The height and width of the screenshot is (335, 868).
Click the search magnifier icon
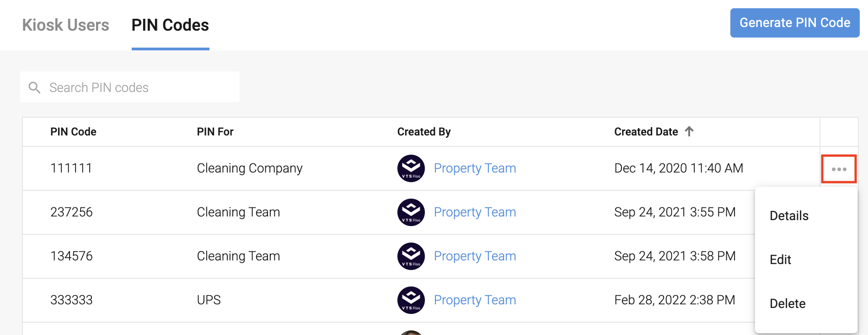[x=35, y=87]
